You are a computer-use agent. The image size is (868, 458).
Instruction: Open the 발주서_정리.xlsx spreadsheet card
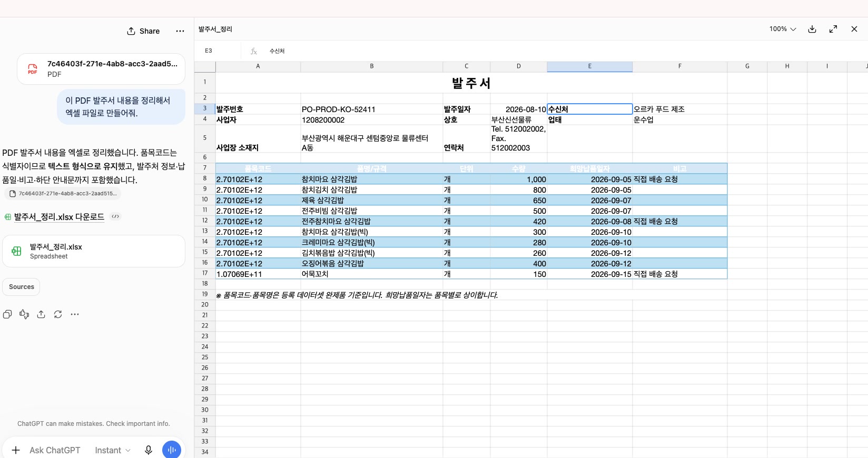[94, 251]
